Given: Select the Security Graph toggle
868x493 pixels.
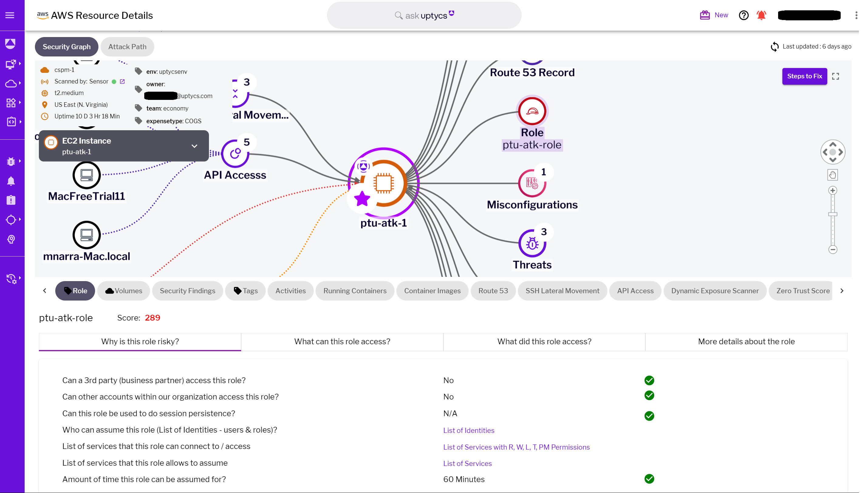Looking at the screenshot, I should point(67,47).
